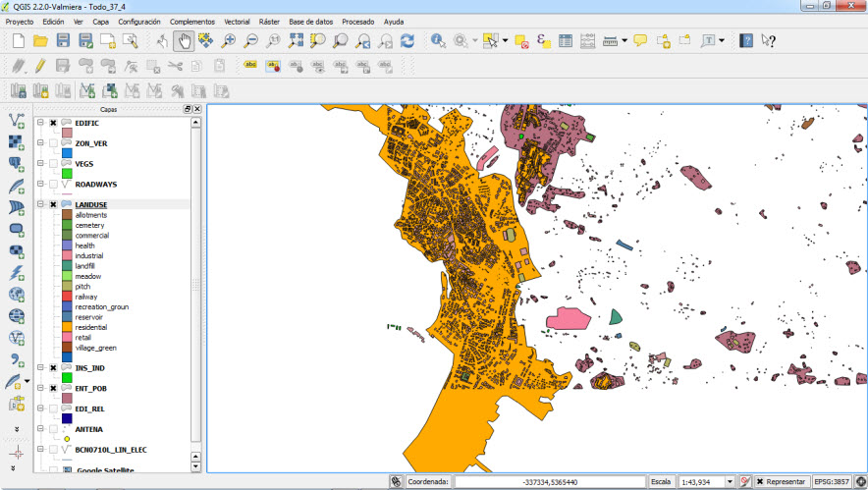The image size is (868, 490).
Task: Click the Add Raster Layer icon
Action: click(x=17, y=141)
